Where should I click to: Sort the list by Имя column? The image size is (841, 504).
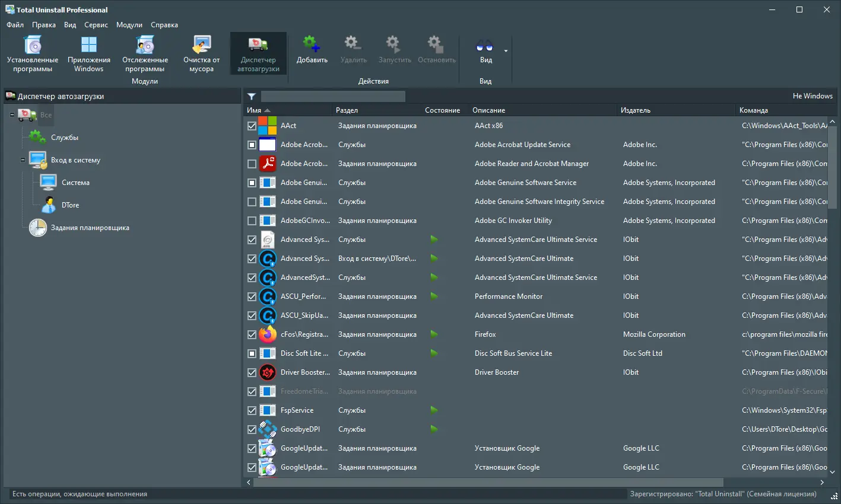click(288, 110)
